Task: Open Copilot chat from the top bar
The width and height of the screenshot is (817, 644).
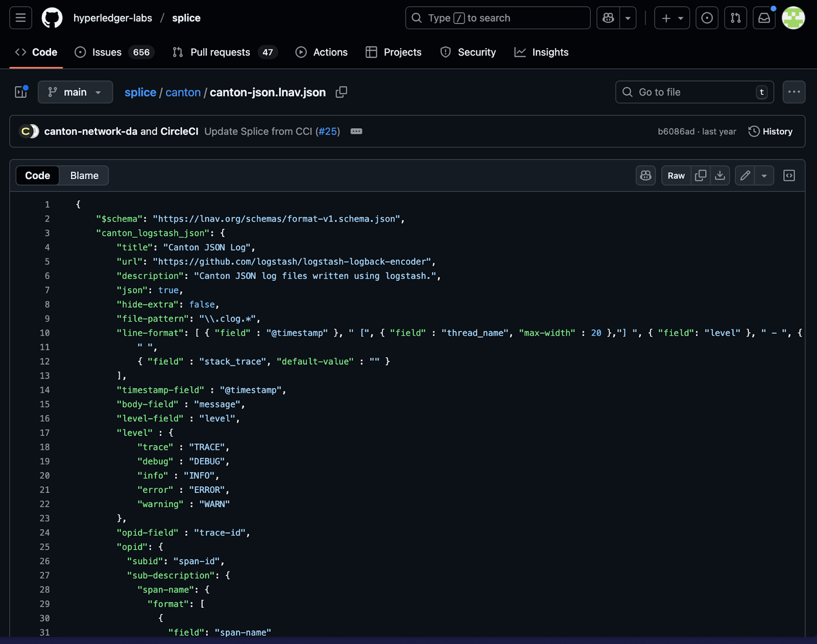Action: tap(607, 17)
